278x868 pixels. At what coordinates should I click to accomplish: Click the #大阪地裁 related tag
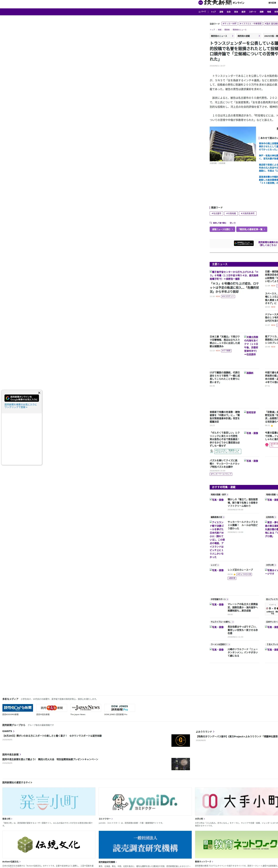click(231, 213)
